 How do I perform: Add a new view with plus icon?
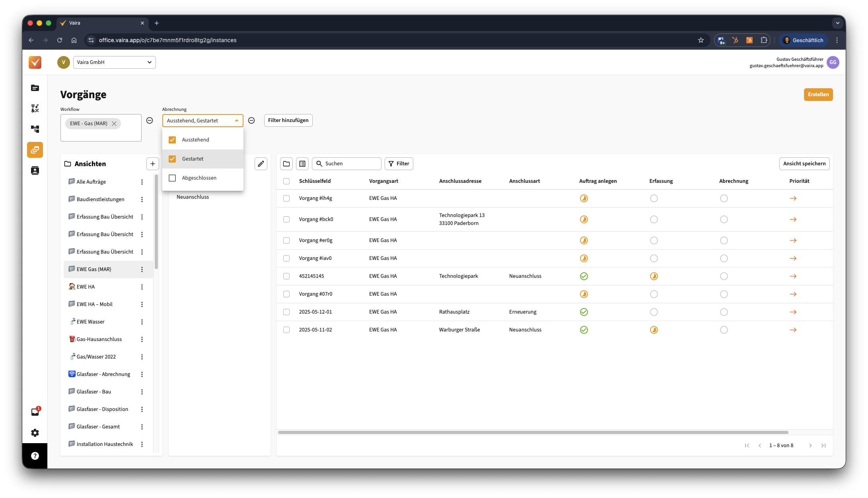tap(152, 164)
